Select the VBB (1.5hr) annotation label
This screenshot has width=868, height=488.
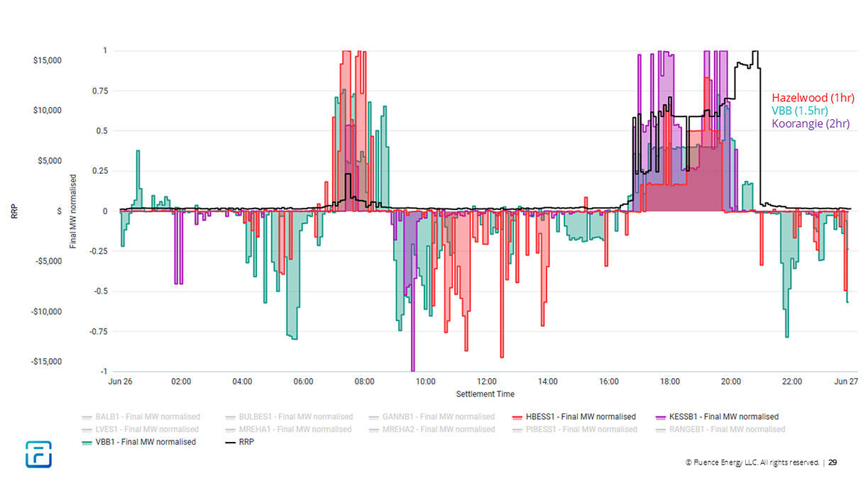[x=800, y=110]
